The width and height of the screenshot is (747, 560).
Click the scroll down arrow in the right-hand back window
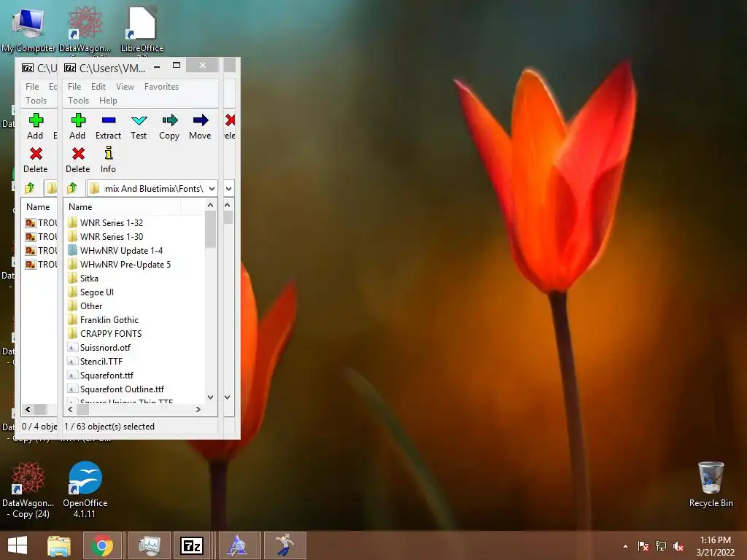pyautogui.click(x=228, y=397)
